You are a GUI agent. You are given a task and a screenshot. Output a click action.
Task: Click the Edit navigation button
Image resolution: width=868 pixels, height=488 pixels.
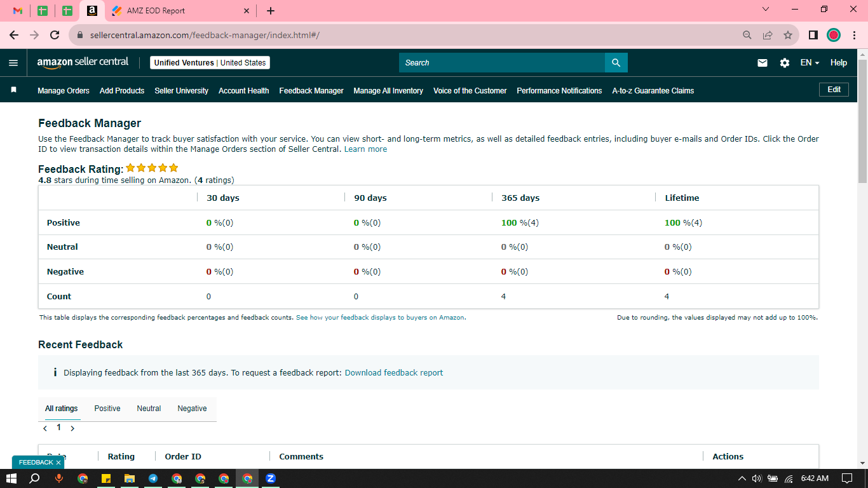pos(834,90)
